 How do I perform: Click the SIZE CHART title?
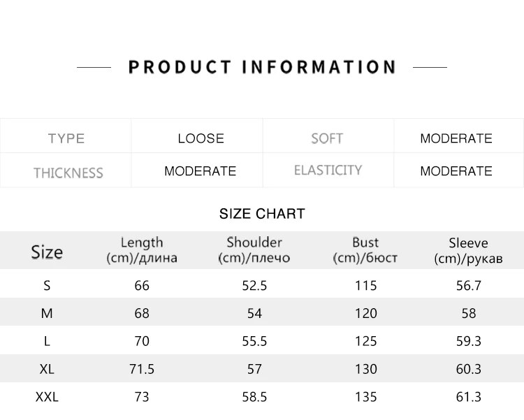[262, 214]
